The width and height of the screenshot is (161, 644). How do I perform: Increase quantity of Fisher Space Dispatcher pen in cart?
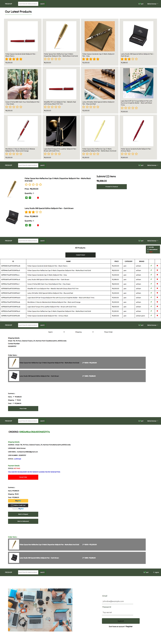tap(26, 198)
